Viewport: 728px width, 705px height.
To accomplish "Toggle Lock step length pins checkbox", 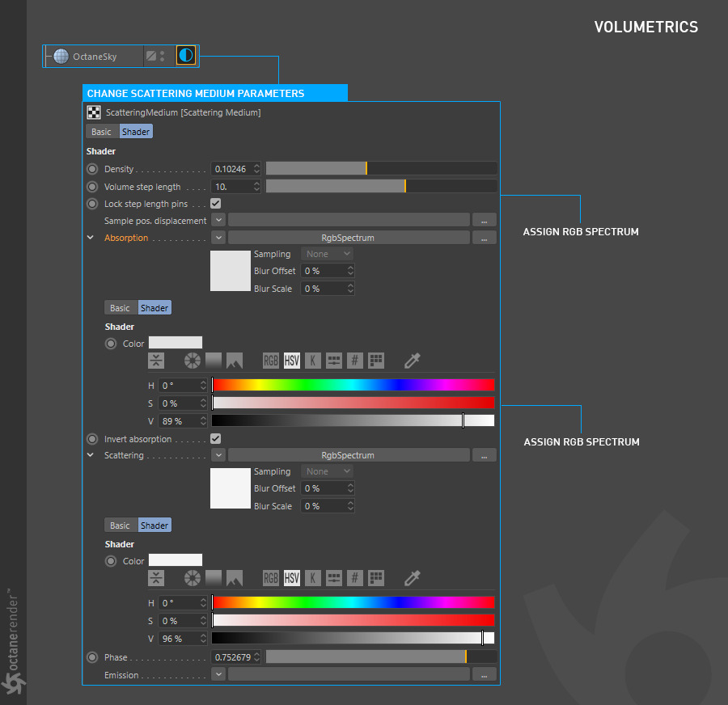I will click(215, 204).
